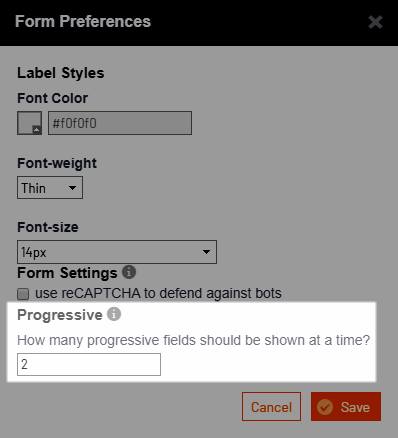Click the small arrow on color swatch
This screenshot has height=438, width=398.
click(x=36, y=129)
